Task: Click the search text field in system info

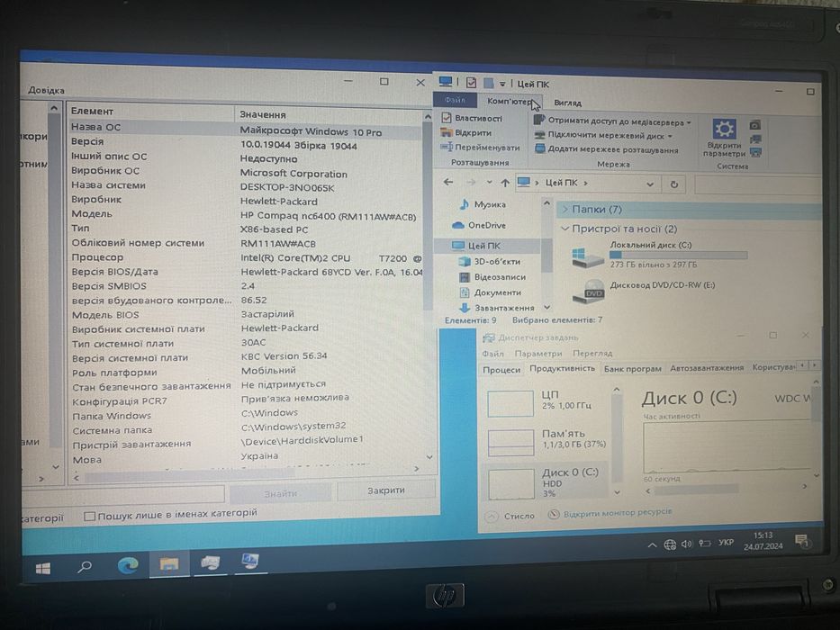Action: click(x=123, y=494)
